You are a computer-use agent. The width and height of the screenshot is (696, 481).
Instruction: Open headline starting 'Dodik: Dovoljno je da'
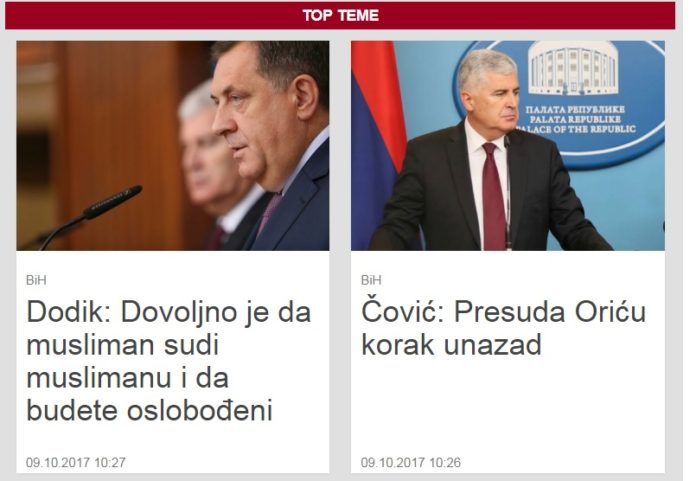tap(169, 361)
